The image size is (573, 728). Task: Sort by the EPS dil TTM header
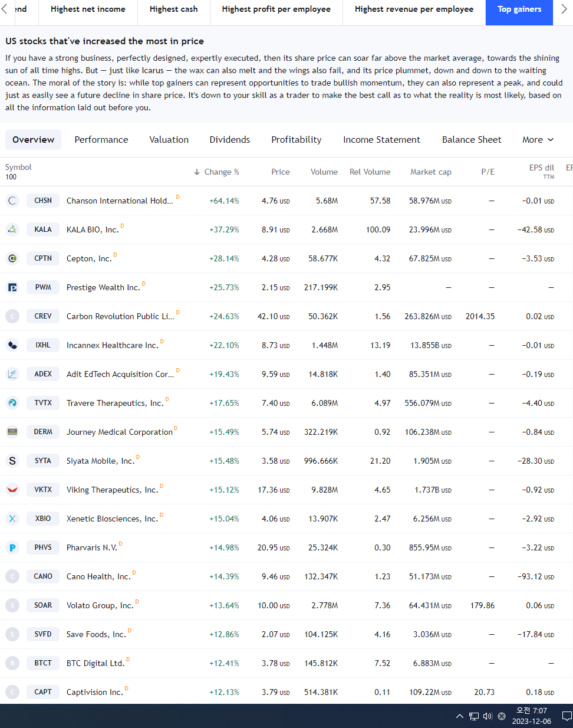coord(542,171)
